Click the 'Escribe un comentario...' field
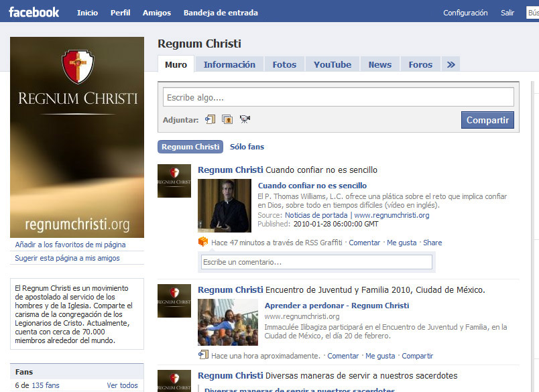Image resolution: width=539 pixels, height=392 pixels. pos(316,262)
